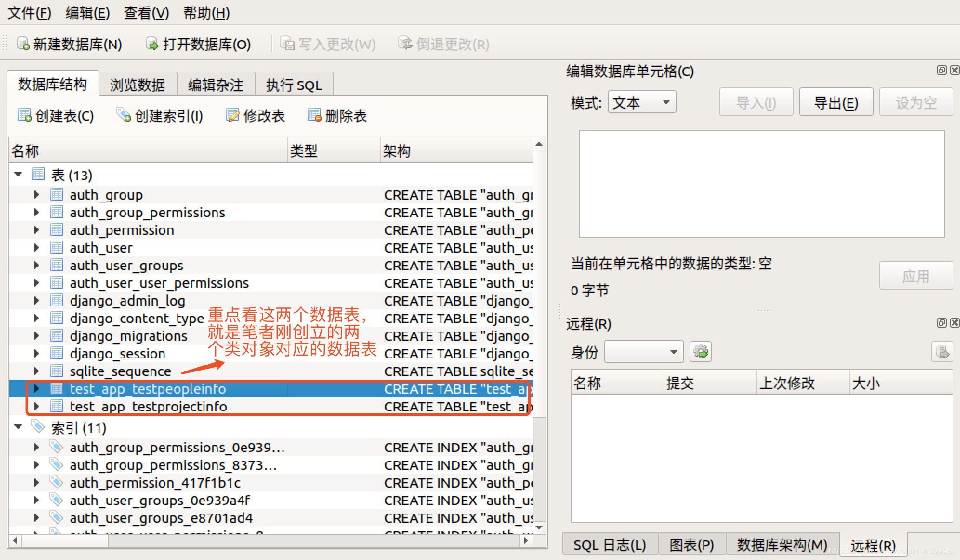Click the Create Index (创建索引) icon

click(124, 115)
